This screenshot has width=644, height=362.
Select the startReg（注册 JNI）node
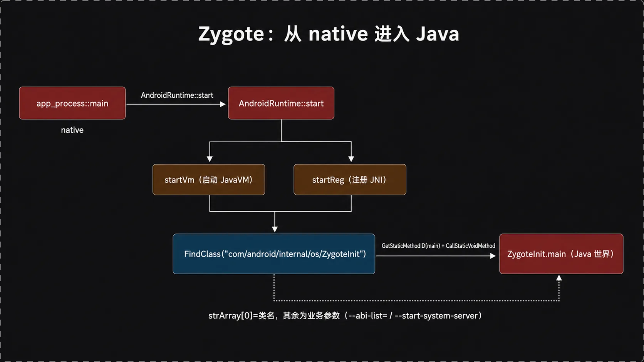[x=350, y=180]
